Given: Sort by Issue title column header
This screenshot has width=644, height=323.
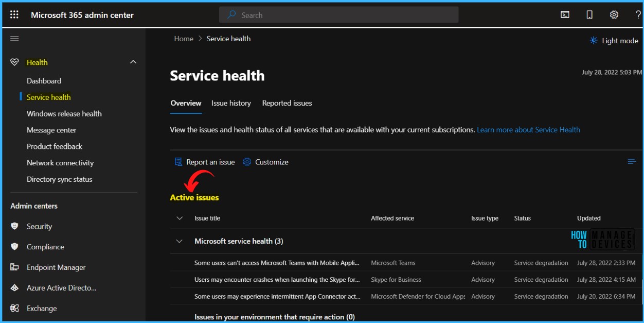Looking at the screenshot, I should click(x=207, y=218).
